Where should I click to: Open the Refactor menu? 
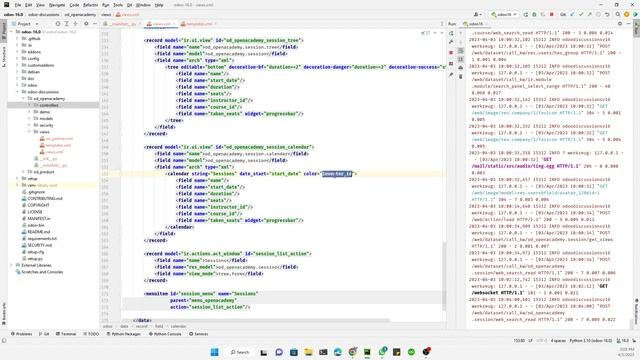(90, 5)
